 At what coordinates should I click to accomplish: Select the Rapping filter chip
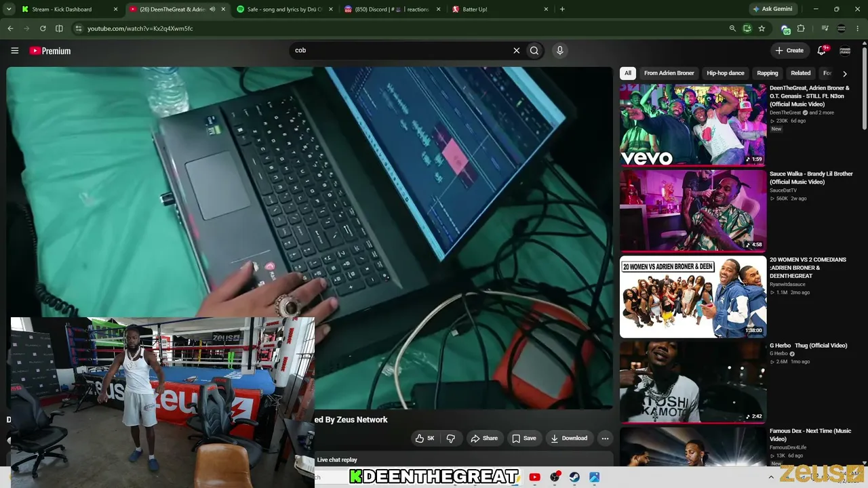point(768,73)
